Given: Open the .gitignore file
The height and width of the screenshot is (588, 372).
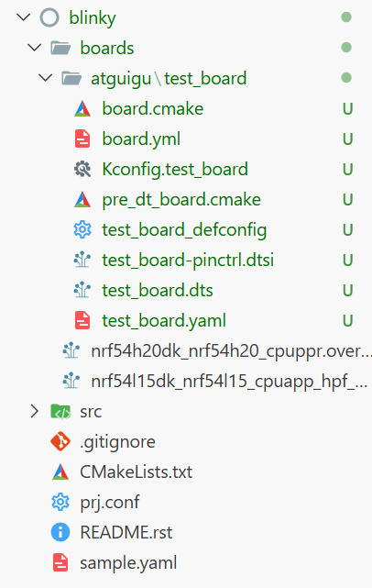Looking at the screenshot, I should (117, 442).
